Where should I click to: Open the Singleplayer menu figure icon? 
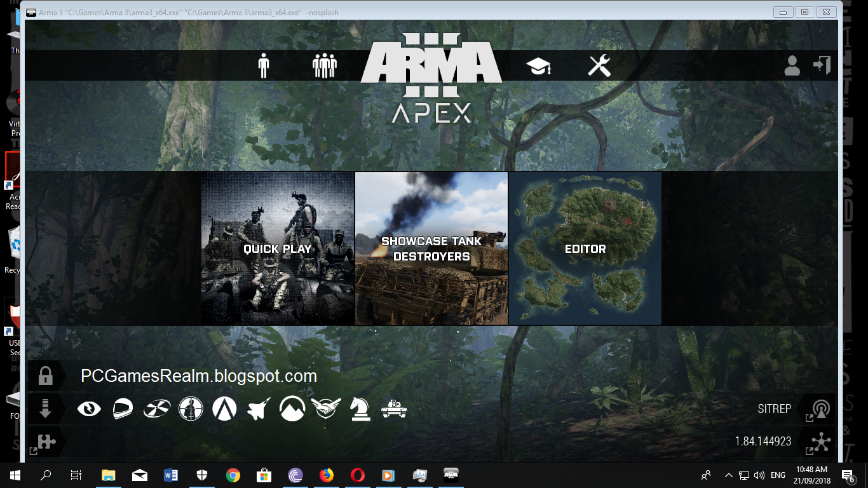(x=264, y=65)
